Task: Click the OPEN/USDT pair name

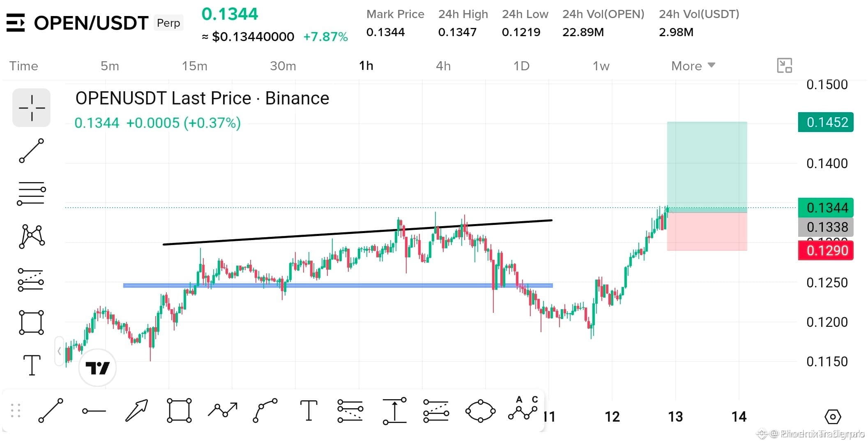Action: 91,23
